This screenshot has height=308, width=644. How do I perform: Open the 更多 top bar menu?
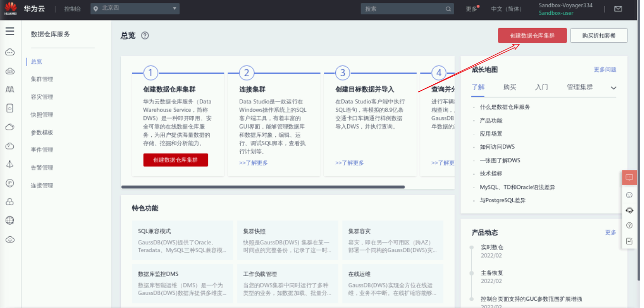472,9
